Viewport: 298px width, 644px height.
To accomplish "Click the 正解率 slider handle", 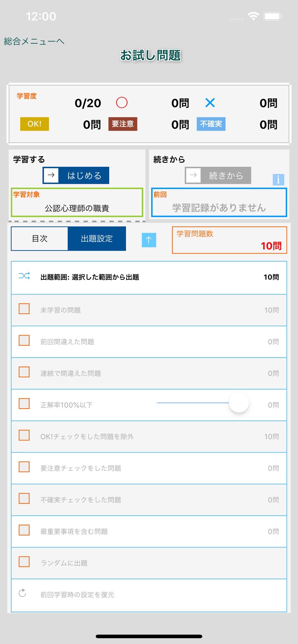I will coord(239,402).
